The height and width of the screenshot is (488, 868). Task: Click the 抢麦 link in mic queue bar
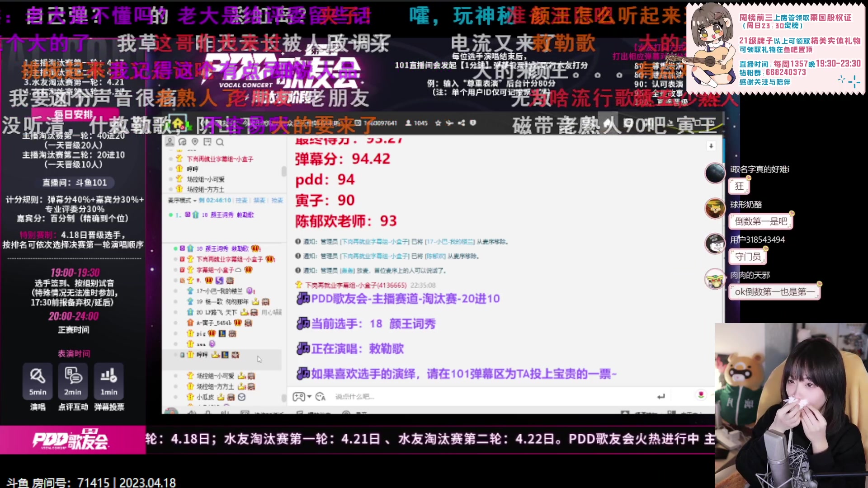[x=277, y=200]
